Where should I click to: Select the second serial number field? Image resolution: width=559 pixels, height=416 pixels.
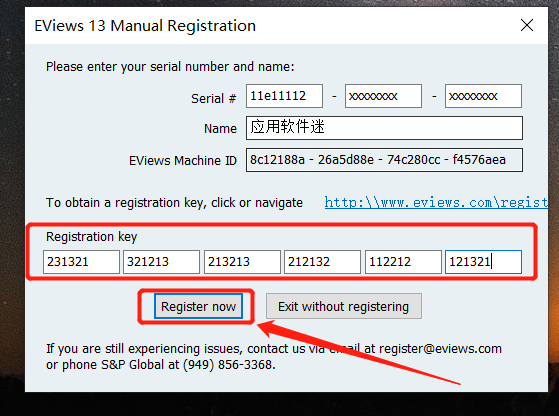point(383,96)
